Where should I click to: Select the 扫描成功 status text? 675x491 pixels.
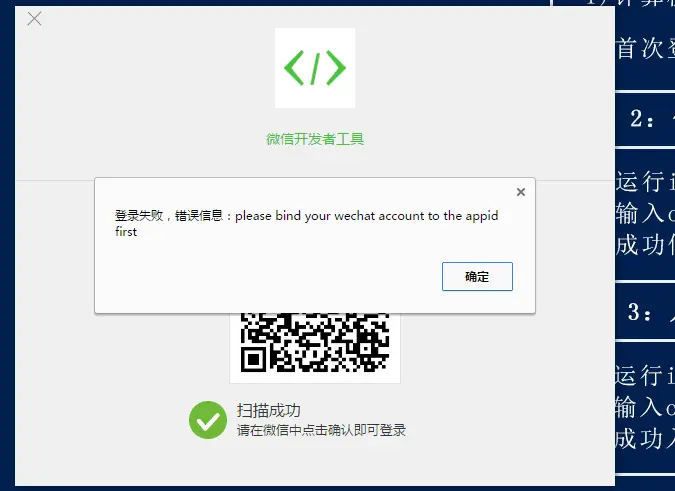(268, 411)
